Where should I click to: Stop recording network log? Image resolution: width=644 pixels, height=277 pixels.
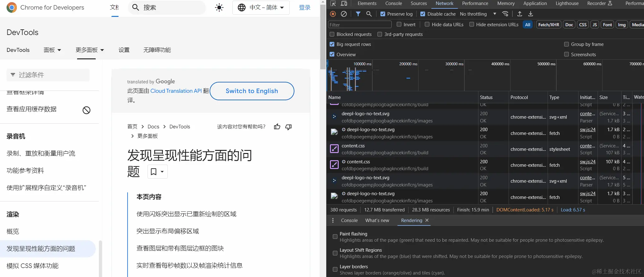333,14
